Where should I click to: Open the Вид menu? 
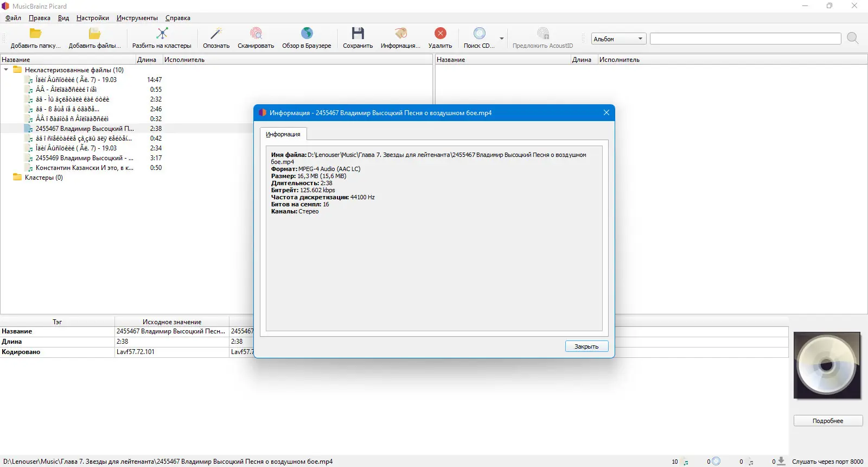point(63,18)
